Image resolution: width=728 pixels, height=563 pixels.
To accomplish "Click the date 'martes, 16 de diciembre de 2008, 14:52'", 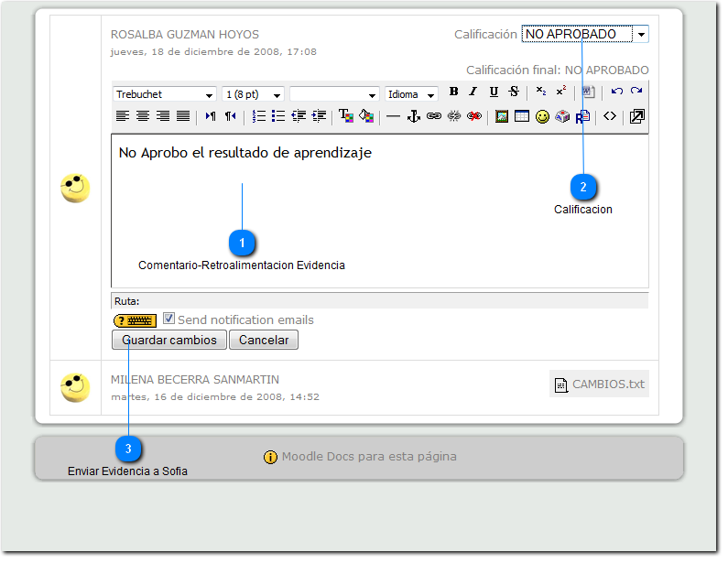I will point(215,396).
